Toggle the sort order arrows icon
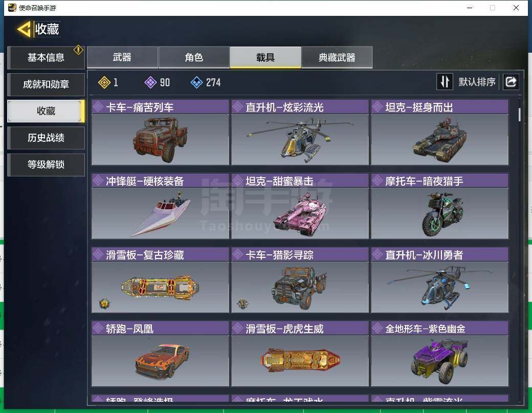This screenshot has width=532, height=413. tap(445, 82)
